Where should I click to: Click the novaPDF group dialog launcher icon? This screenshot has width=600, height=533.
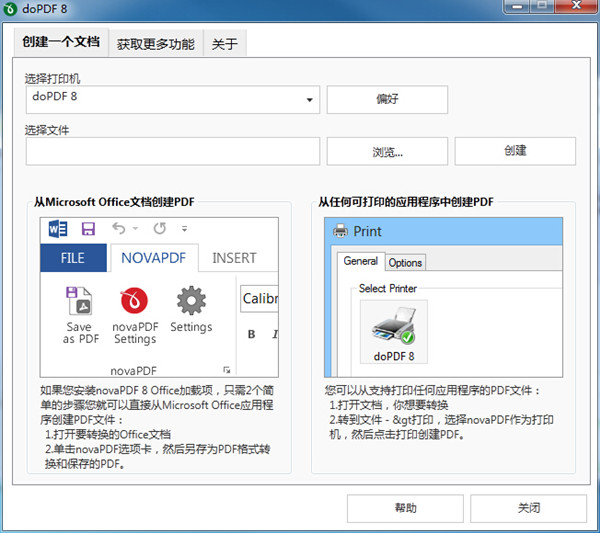tap(227, 370)
